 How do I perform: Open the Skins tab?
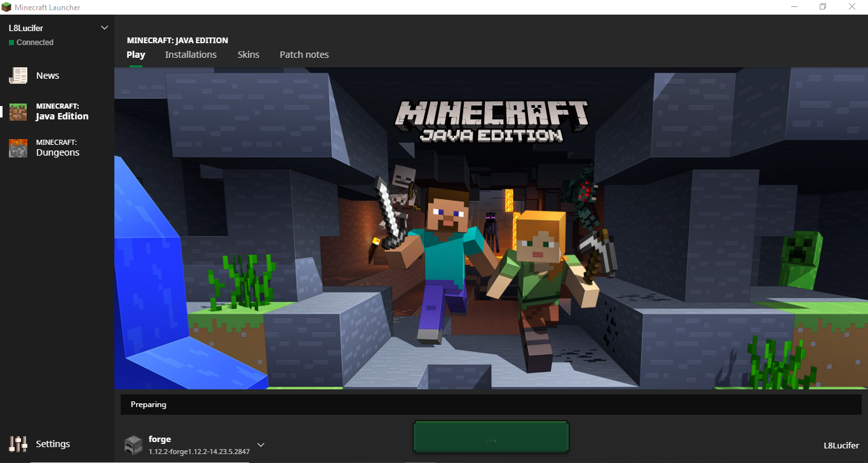pos(248,55)
